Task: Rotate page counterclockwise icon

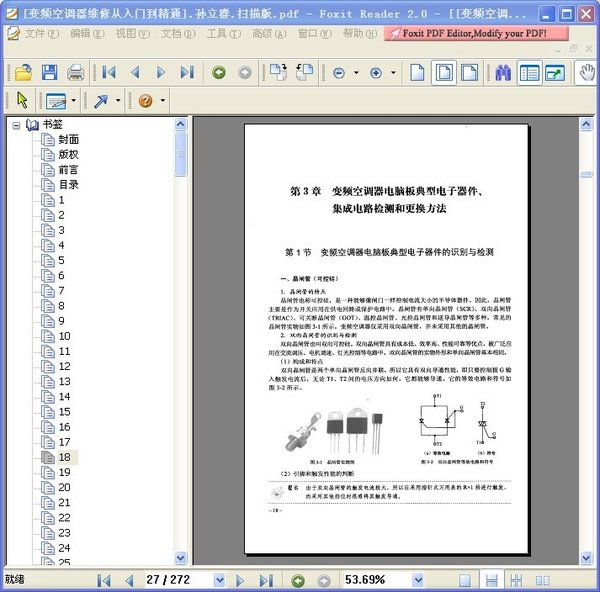Action: [304, 72]
